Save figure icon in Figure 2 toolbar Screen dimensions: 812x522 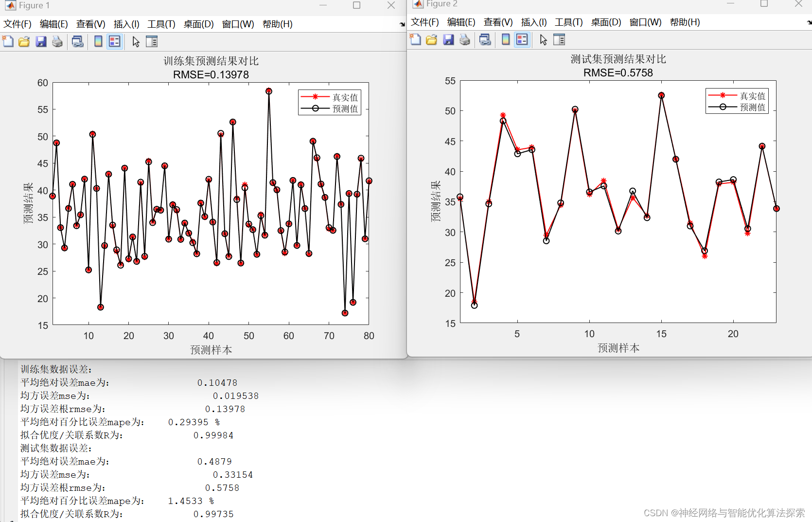point(448,39)
